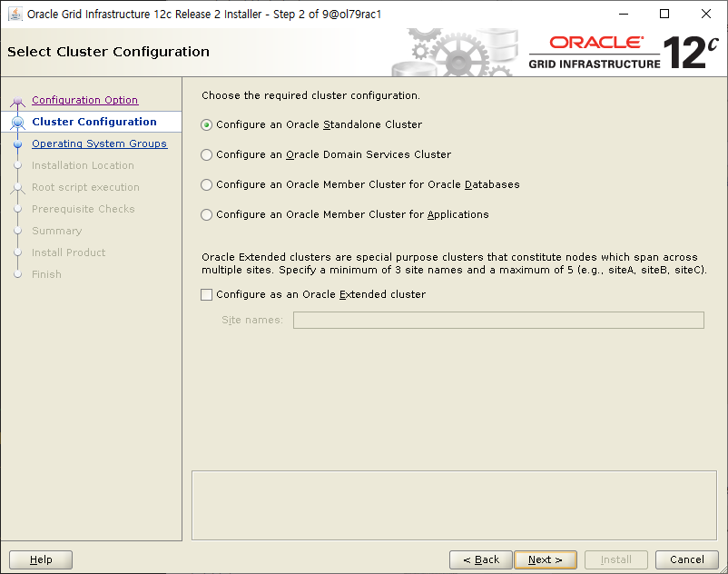This screenshot has height=574, width=728.
Task: Click the Finish step text
Action: (x=46, y=274)
